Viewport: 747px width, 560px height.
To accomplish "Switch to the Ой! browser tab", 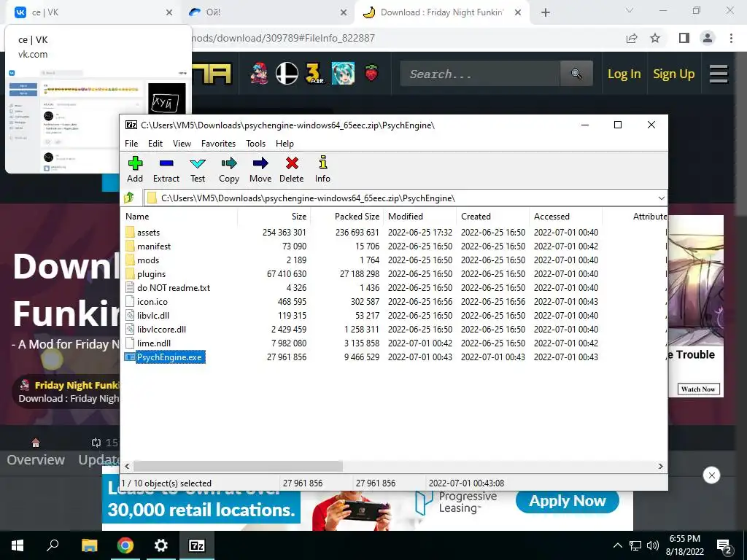I will [x=267, y=12].
